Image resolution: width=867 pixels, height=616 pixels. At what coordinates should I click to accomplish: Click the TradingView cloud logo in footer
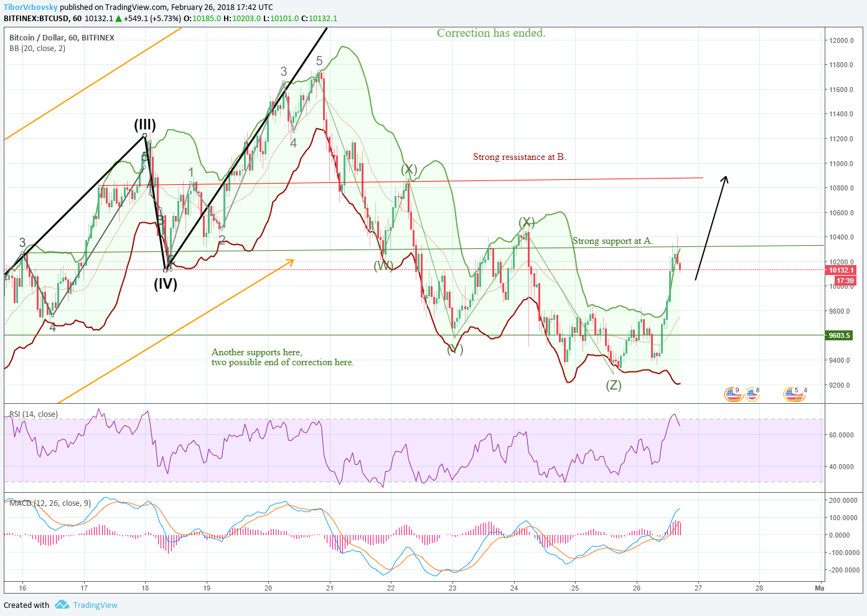tap(62, 604)
